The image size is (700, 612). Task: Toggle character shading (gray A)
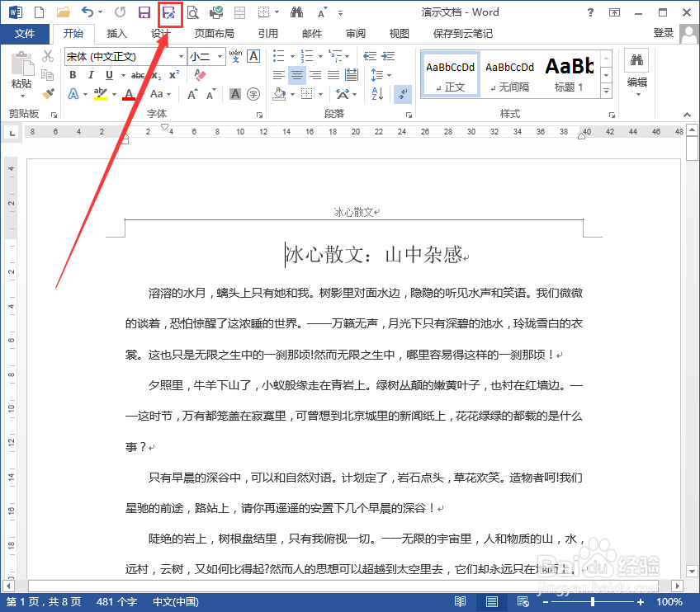point(235,94)
